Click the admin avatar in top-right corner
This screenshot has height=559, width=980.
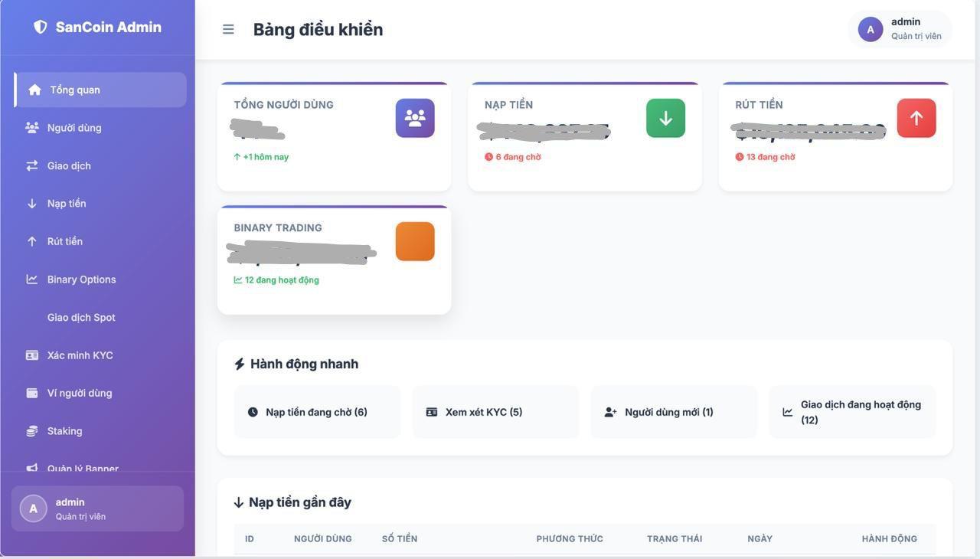tap(871, 29)
